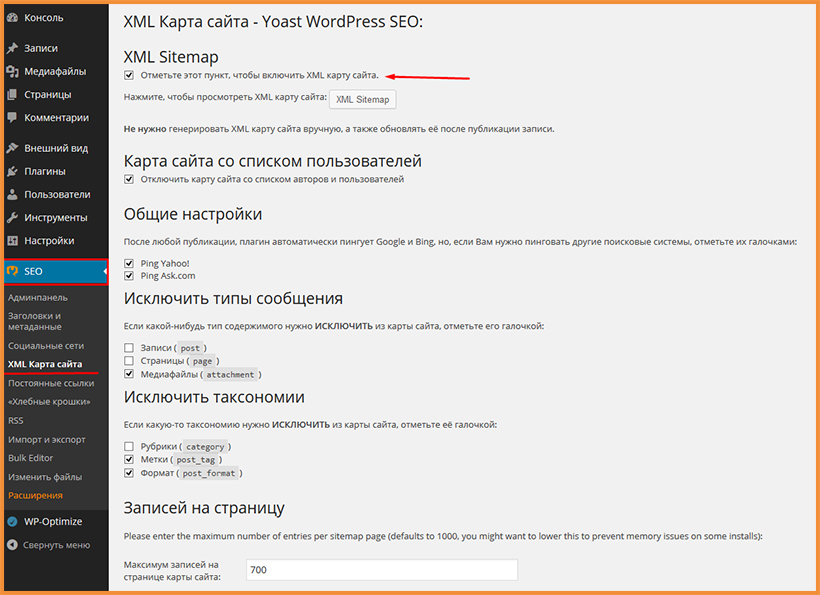Open the Комментарии menu item
Image resolution: width=820 pixels, height=595 pixels.
click(56, 118)
